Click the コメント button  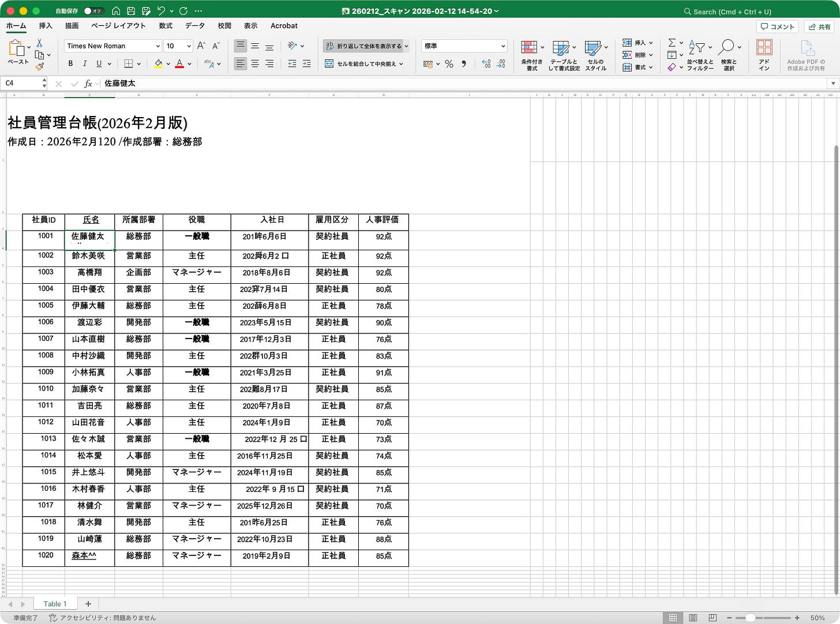pyautogui.click(x=777, y=26)
